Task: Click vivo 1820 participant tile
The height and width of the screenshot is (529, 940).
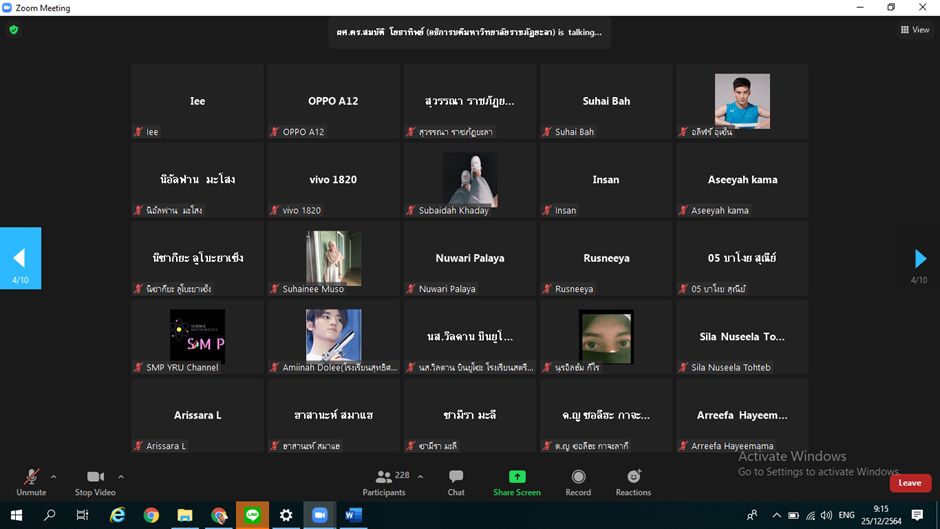Action: pos(333,180)
